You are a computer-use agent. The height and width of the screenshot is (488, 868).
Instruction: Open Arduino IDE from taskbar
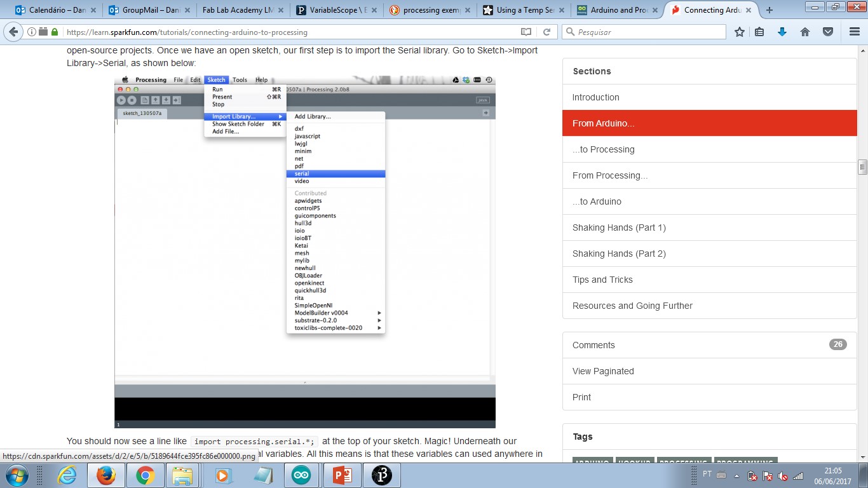tap(302, 475)
